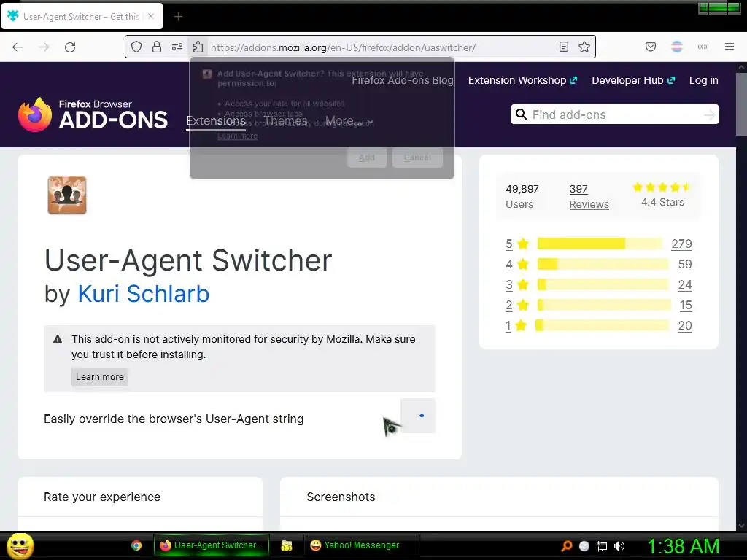The height and width of the screenshot is (560, 747).
Task: Open a new tab with the plus button
Action: coord(178,17)
